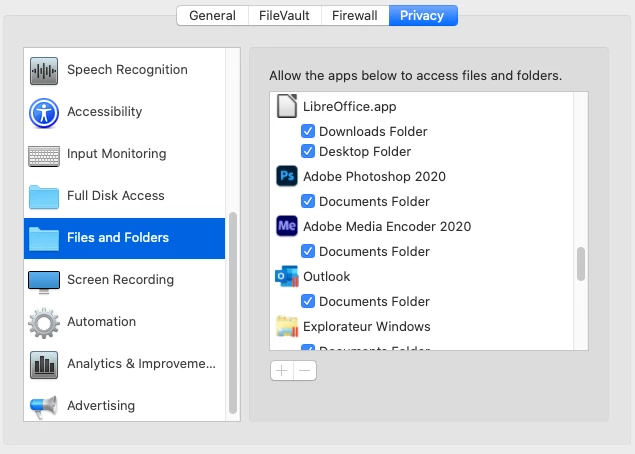The height and width of the screenshot is (454, 635).
Task: Uncheck Photoshop Documents Folder checkbox
Action: coord(308,201)
